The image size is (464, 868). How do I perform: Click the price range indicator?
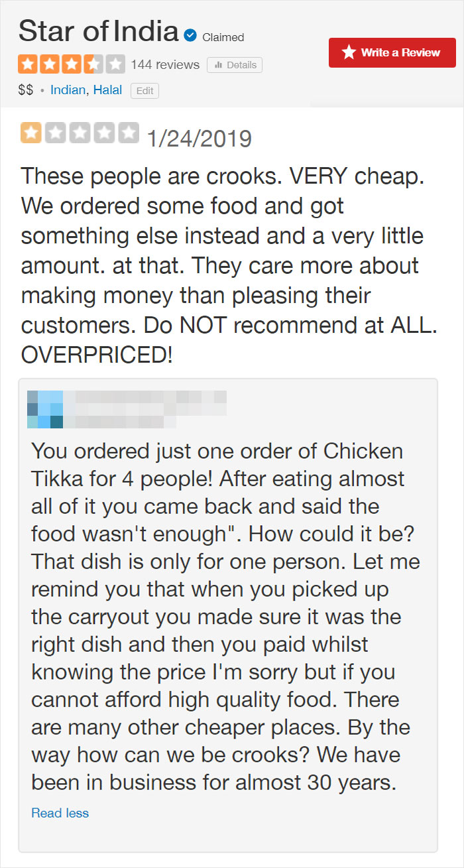pyautogui.click(x=25, y=90)
